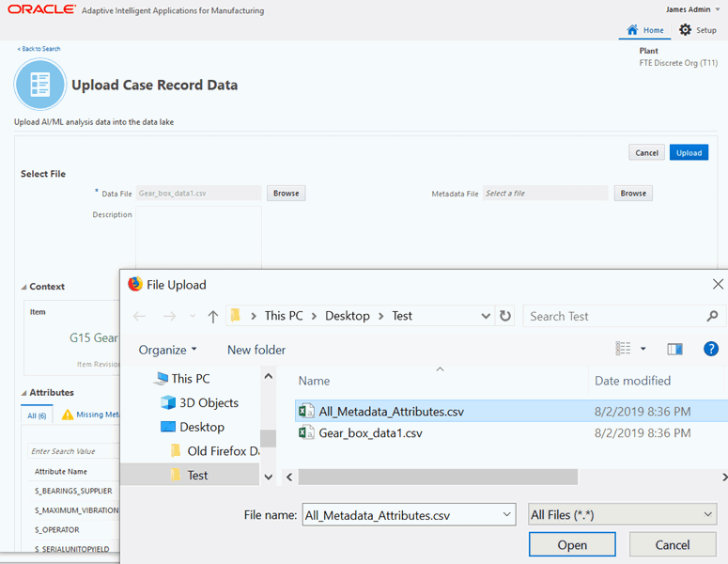The height and width of the screenshot is (564, 728).
Task: Click S_OPERATOR attribute row
Action: (73, 530)
